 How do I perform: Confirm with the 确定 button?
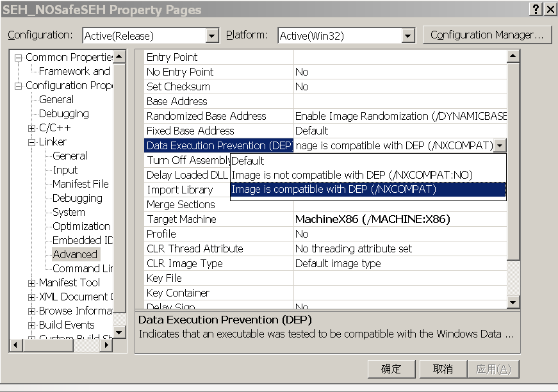click(x=391, y=369)
